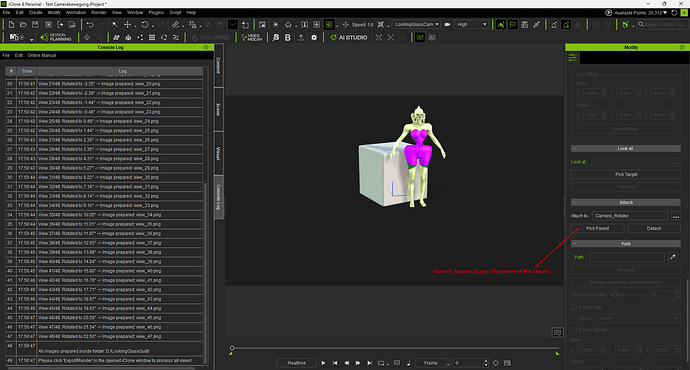Click the bold B icon in the second toolbar
This screenshot has height=370, width=690.
pos(287,37)
